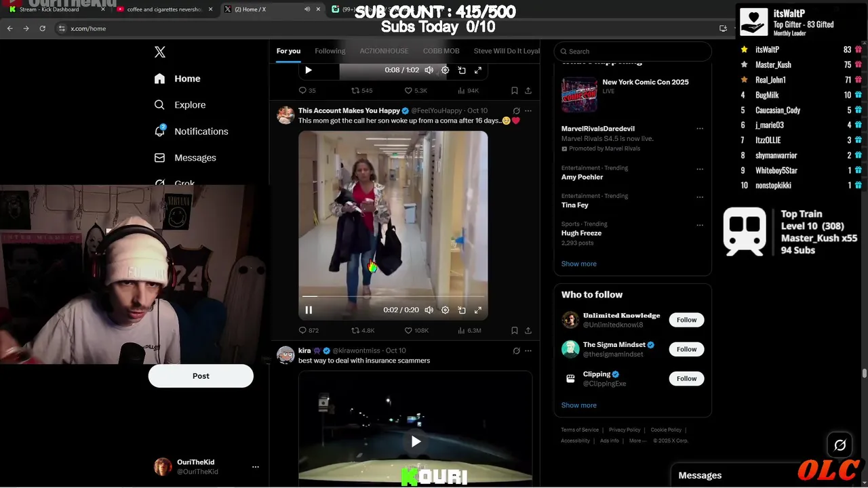Image resolution: width=868 pixels, height=488 pixels.
Task: Open Grok icon on kira post
Action: coord(516,351)
